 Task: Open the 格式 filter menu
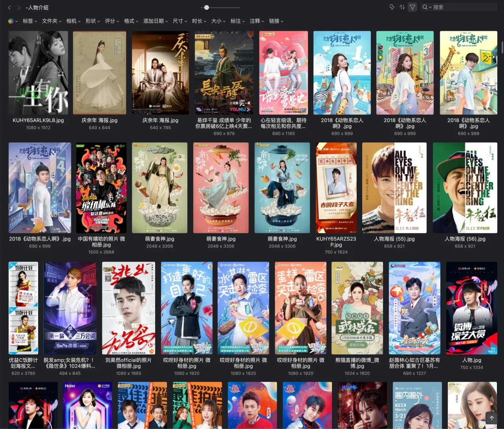pyautogui.click(x=131, y=21)
